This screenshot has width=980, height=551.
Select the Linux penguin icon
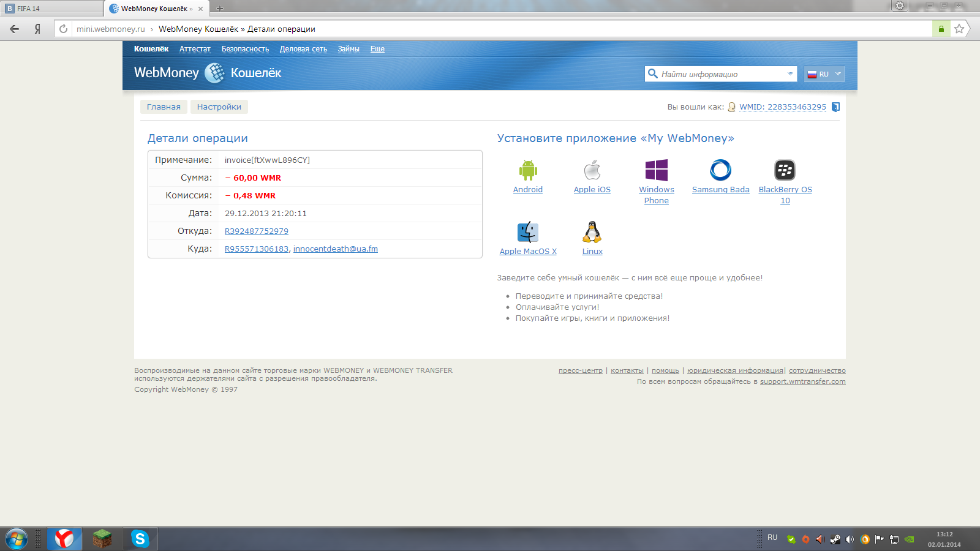click(592, 232)
